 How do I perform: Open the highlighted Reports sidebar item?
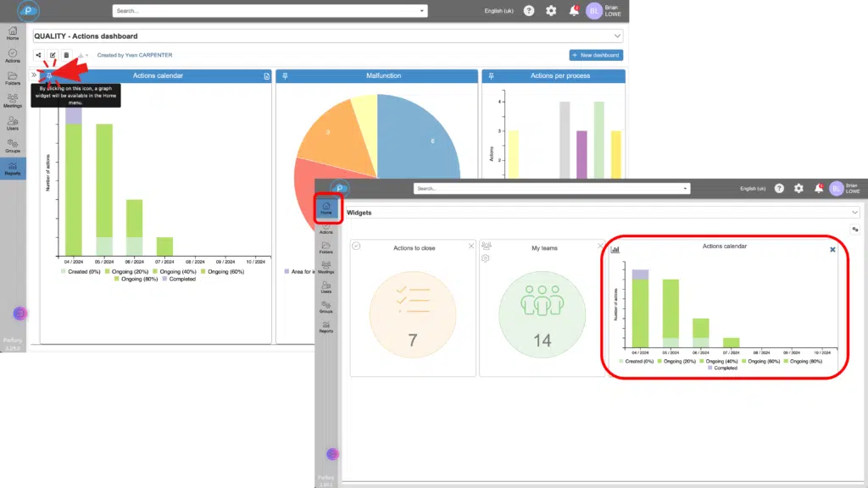13,168
